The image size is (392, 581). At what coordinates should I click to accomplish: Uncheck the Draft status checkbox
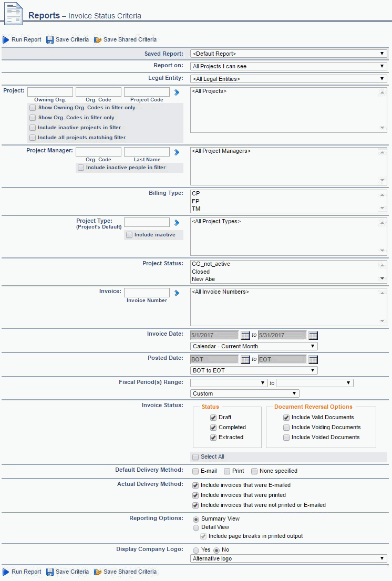point(213,418)
